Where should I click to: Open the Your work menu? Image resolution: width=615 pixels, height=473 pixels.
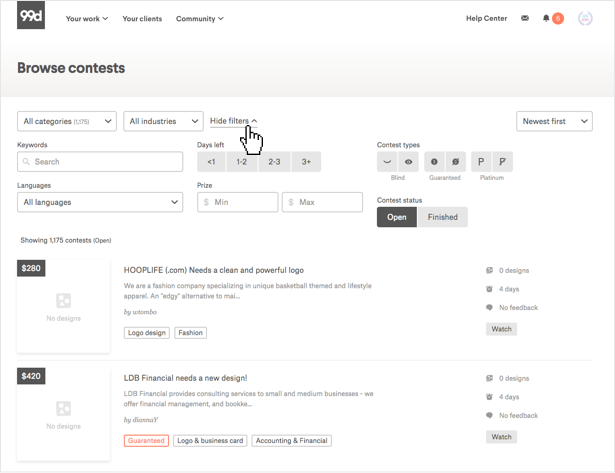86,18
